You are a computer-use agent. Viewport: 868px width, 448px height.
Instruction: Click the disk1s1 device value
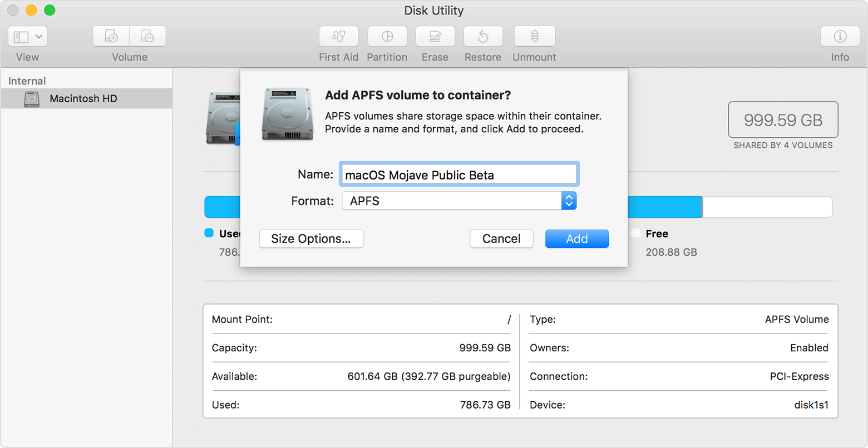click(x=811, y=405)
